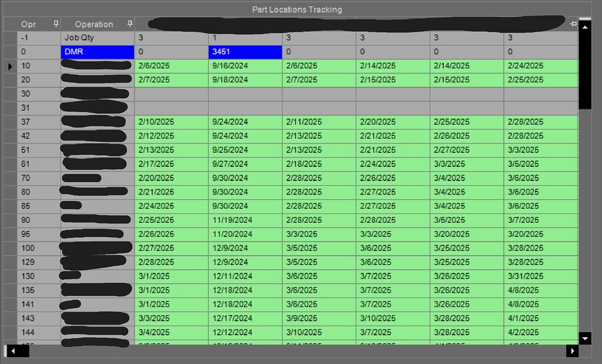Select the 2/6/2025 date cell in row 10
This screenshot has height=364, width=602.
(170, 66)
